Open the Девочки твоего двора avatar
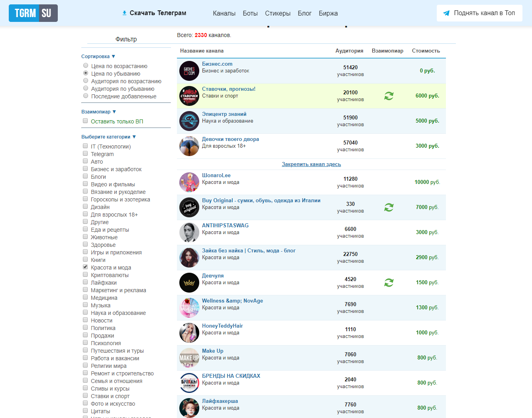Image resolution: width=532 pixels, height=418 pixels. pos(189,146)
